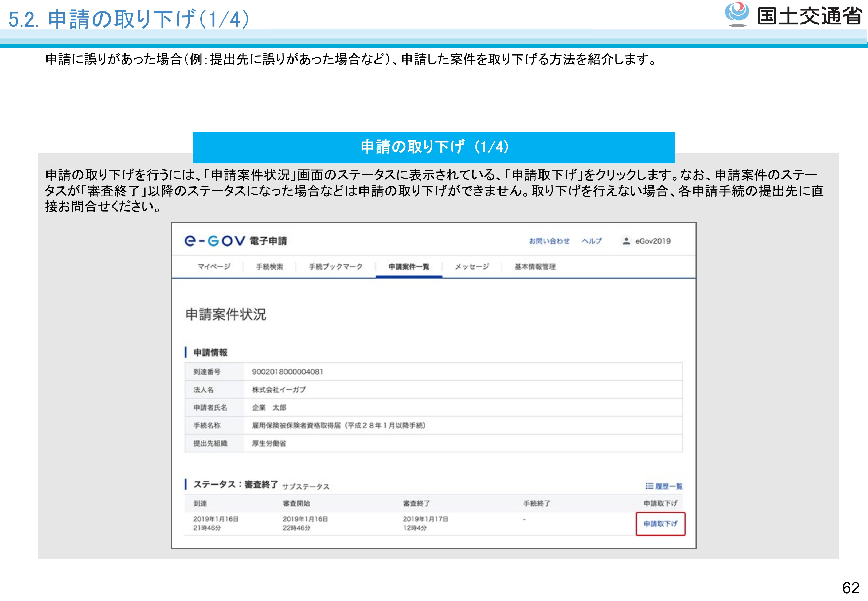The image size is (868, 601).
Task: Click the arrival number 9002018000004081
Action: click(x=288, y=372)
